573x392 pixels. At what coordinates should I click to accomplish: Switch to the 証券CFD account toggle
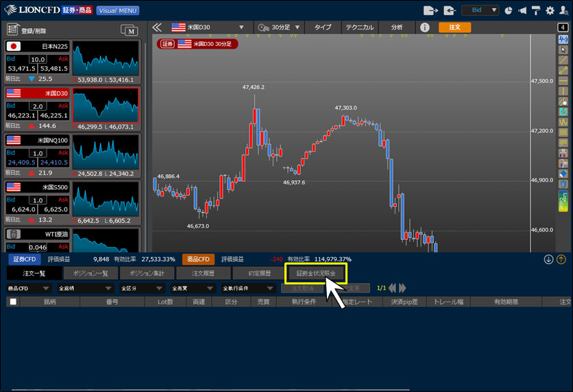click(x=24, y=260)
